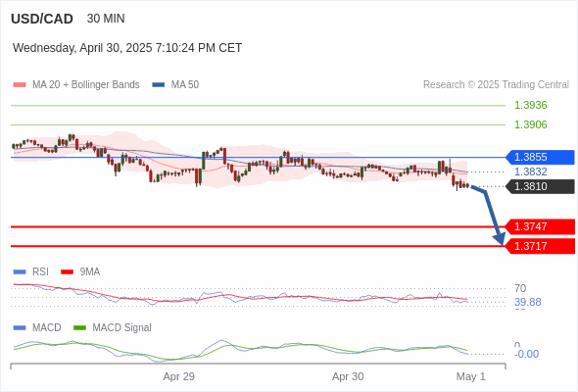
Task: Click the 1.3747 red support tag
Action: pos(540,226)
